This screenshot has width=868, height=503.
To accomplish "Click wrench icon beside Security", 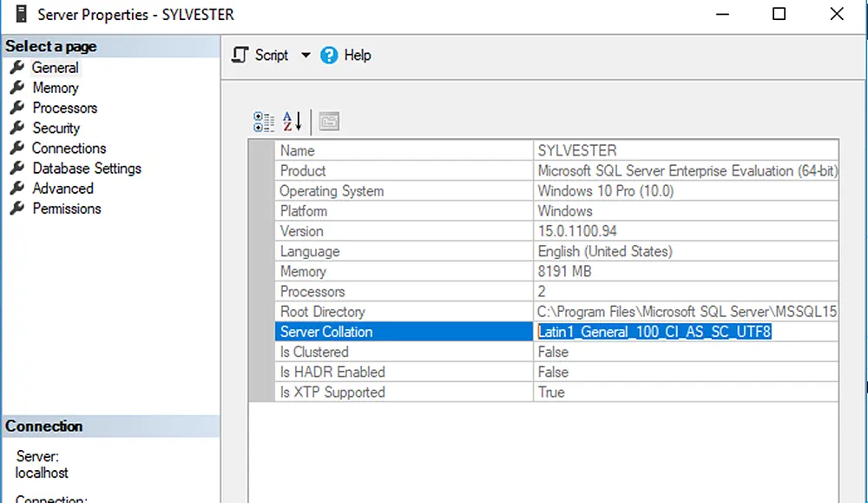I will [17, 128].
